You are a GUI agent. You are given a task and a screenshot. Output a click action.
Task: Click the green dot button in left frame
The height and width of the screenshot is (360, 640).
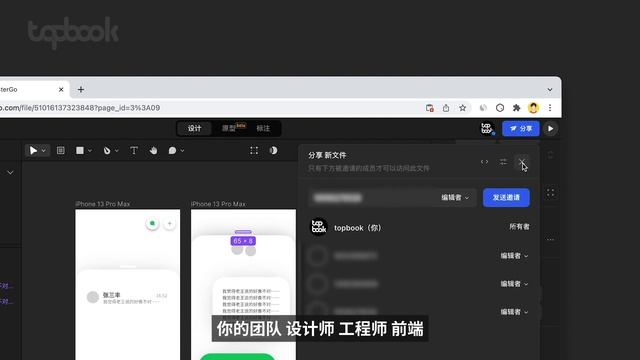pos(152,223)
